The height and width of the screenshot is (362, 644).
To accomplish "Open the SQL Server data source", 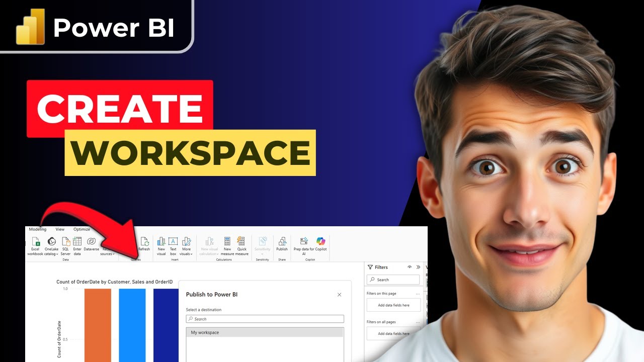I will pos(65,246).
